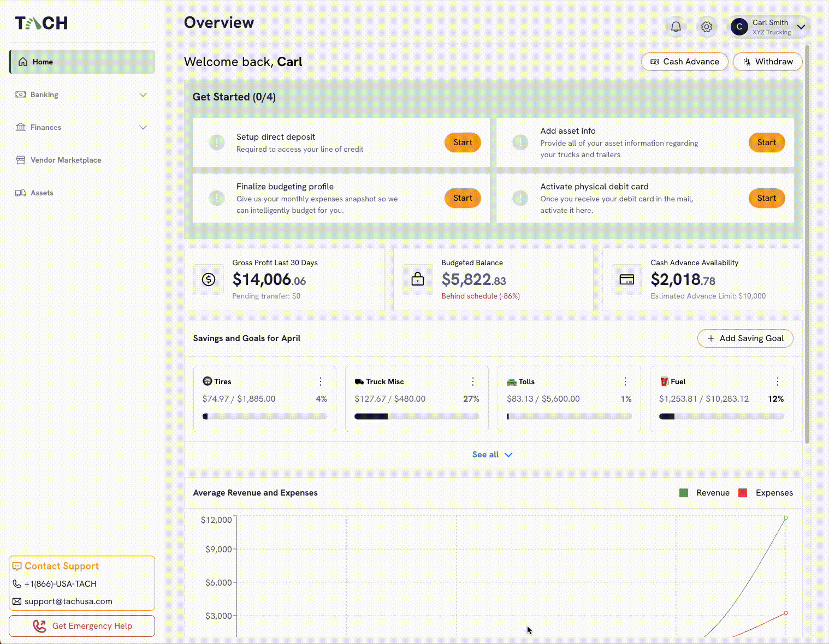The image size is (829, 644).
Task: Click the Tolls goal icon
Action: [512, 381]
